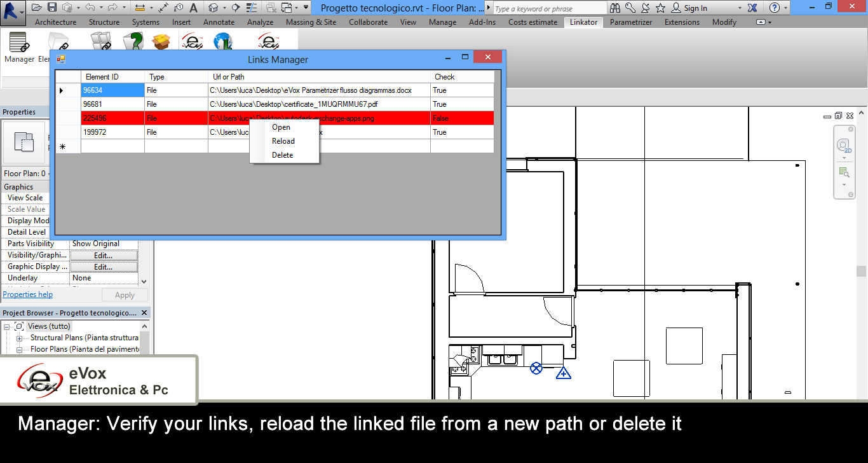Select the Text tool icon in Quick Access Toolbar
The height and width of the screenshot is (463, 868).
click(193, 8)
